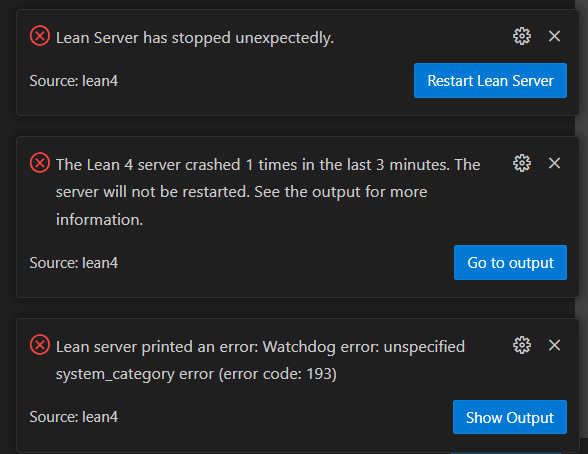
Task: Select the 'Lean Server has stopped unexpectedly.' message text
Action: [x=195, y=38]
